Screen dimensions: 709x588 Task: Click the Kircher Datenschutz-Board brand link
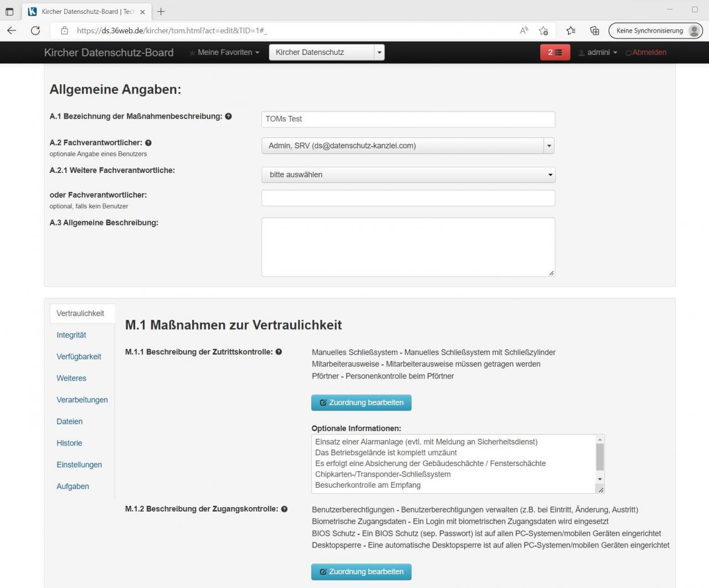tap(109, 52)
